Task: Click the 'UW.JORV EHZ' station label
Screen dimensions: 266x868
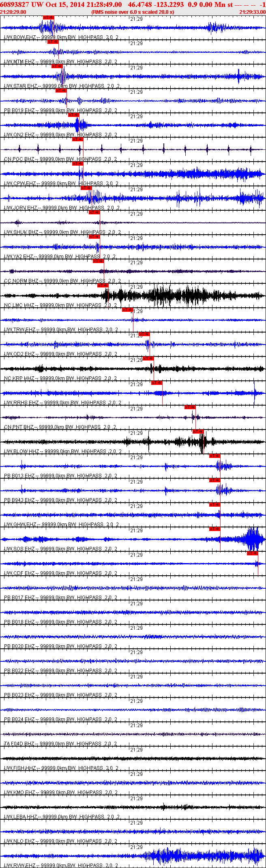Action: click(20, 208)
